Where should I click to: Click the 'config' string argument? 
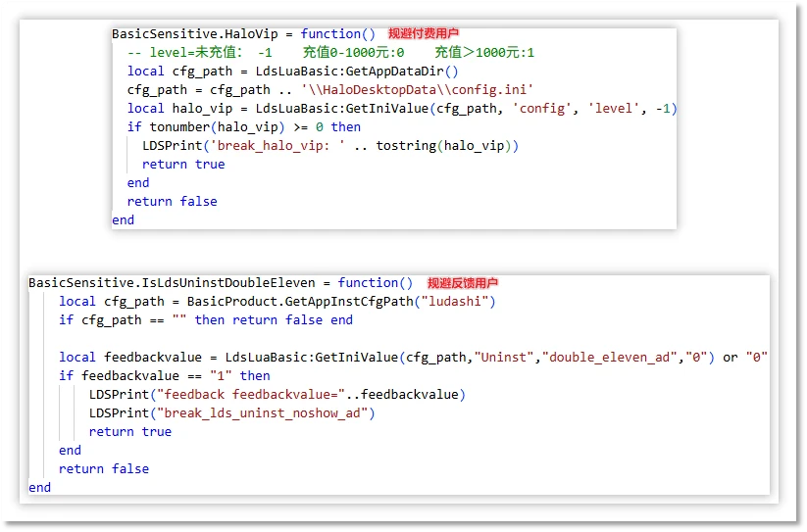tap(541, 109)
